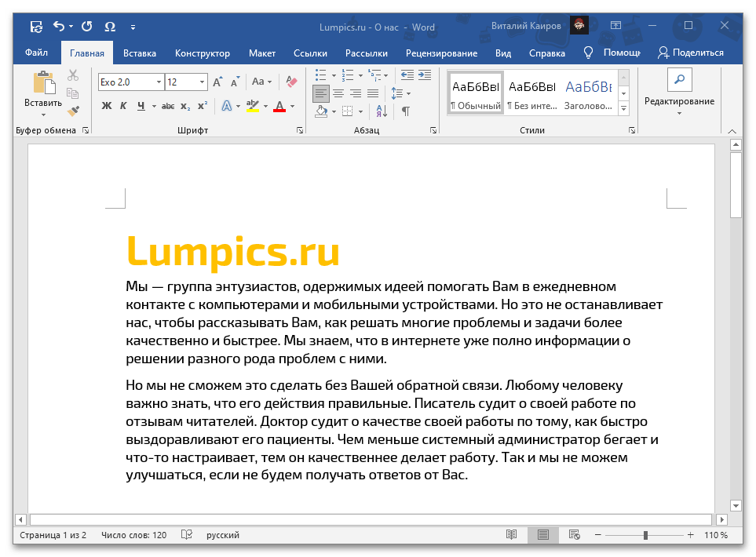This screenshot has height=557, width=756.
Task: Open the Ссылки tab
Action: pos(311,53)
